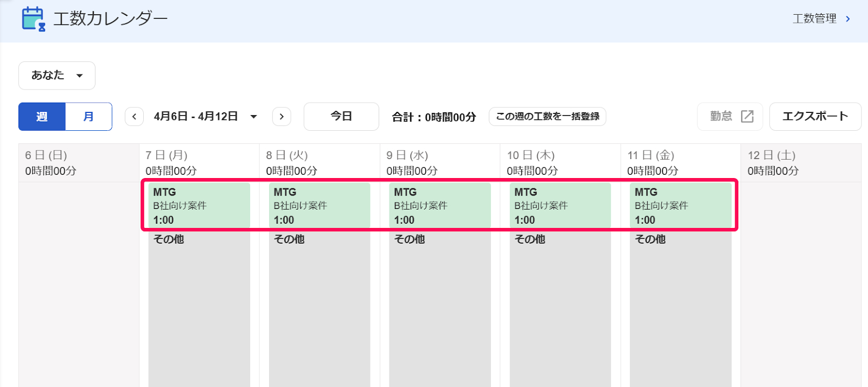Click the 工数カレンダー page title
Screen dimensions: 868x387
pyautogui.click(x=111, y=19)
